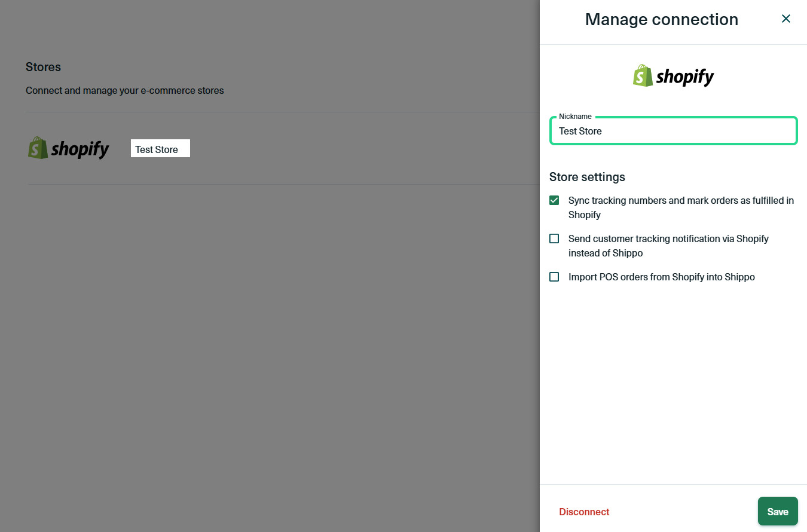
Task: Click the Disconnect link
Action: [584, 512]
